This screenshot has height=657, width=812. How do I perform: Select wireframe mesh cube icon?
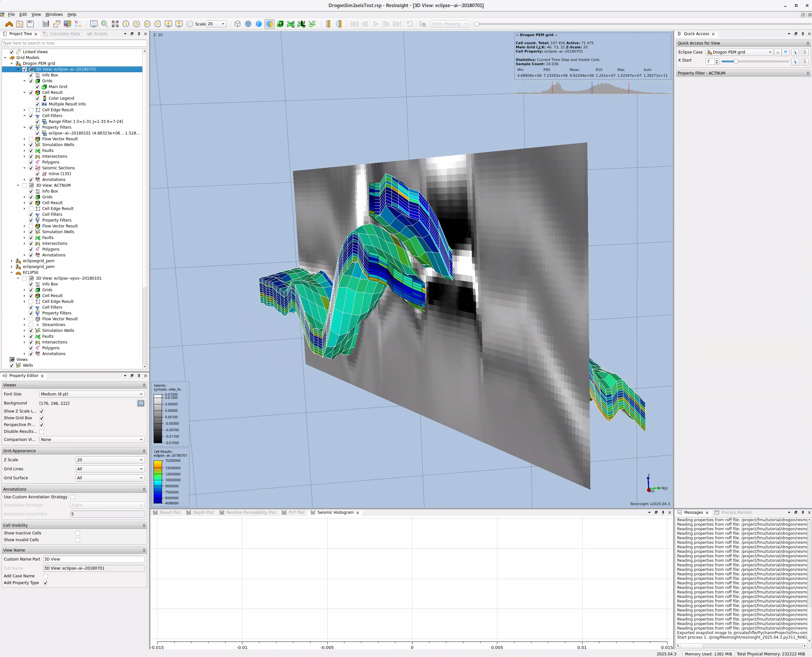click(238, 24)
